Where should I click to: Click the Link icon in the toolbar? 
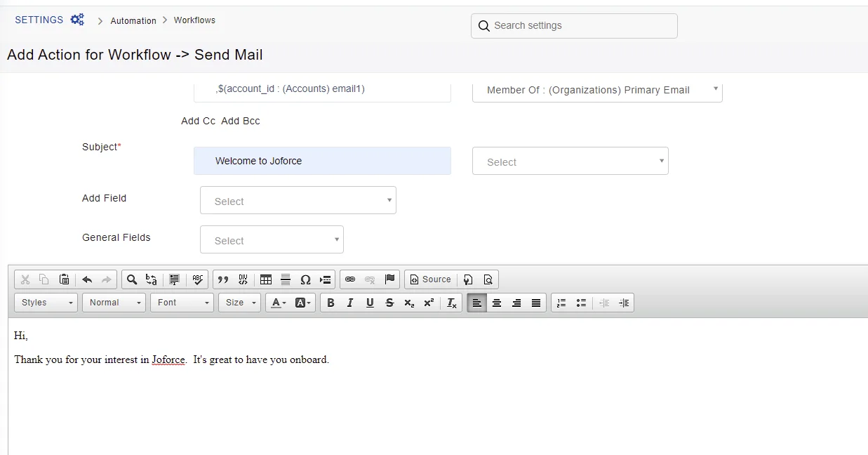pos(350,279)
